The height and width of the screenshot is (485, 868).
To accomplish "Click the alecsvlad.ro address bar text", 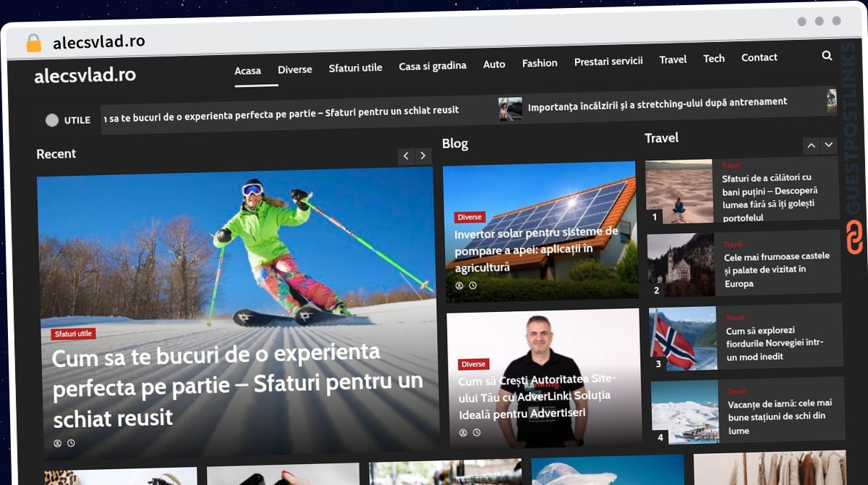I will tap(98, 43).
